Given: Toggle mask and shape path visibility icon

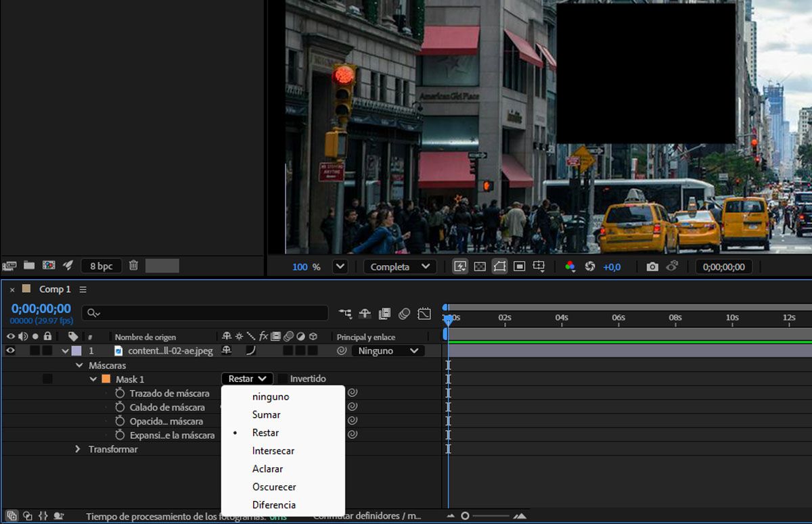Looking at the screenshot, I should click(499, 266).
